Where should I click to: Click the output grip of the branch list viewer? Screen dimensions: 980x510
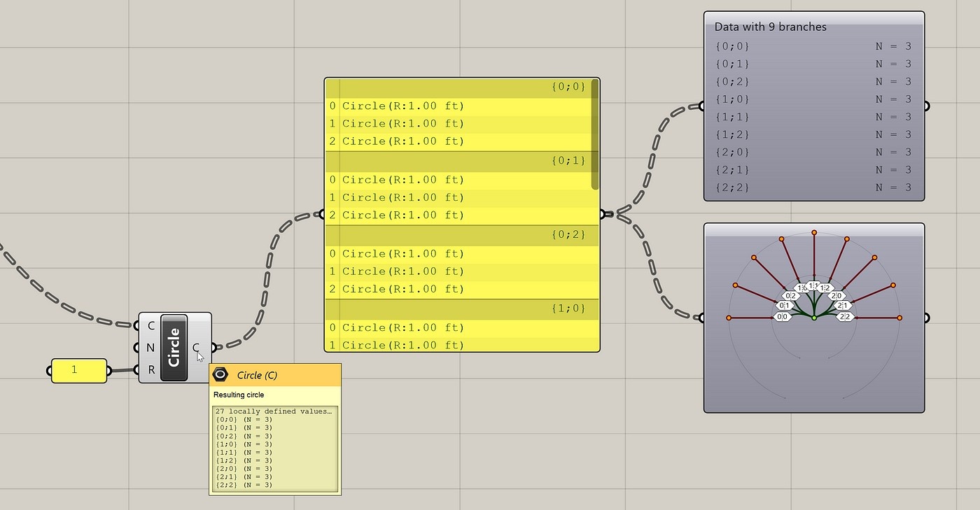[927, 106]
